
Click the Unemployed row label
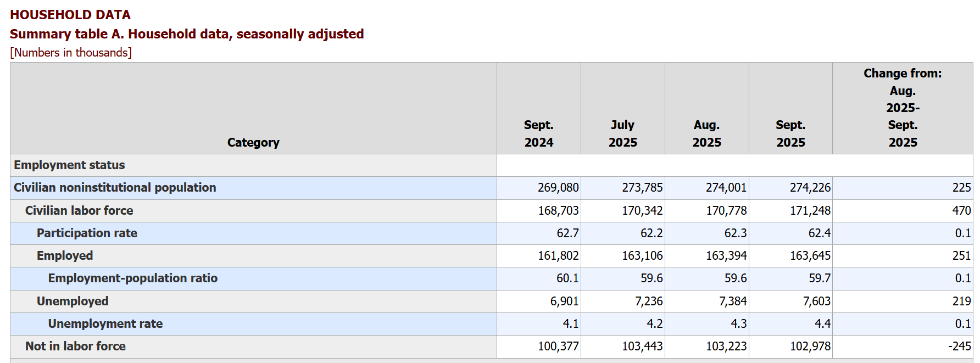tap(73, 301)
